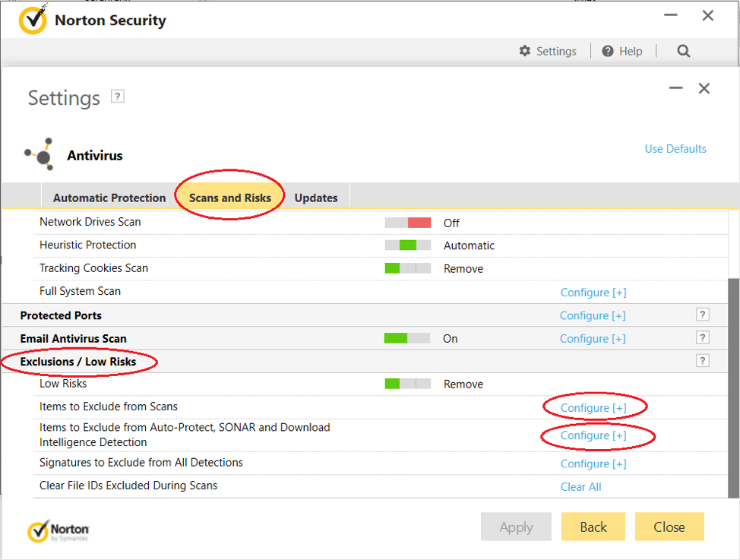Click the Full System Scan label
The height and width of the screenshot is (560, 740).
pos(80,291)
